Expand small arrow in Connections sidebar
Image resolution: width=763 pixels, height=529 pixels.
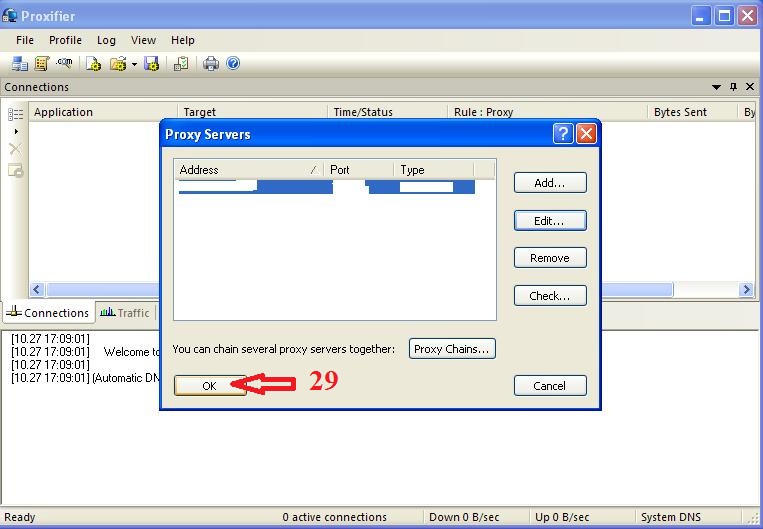point(16,131)
